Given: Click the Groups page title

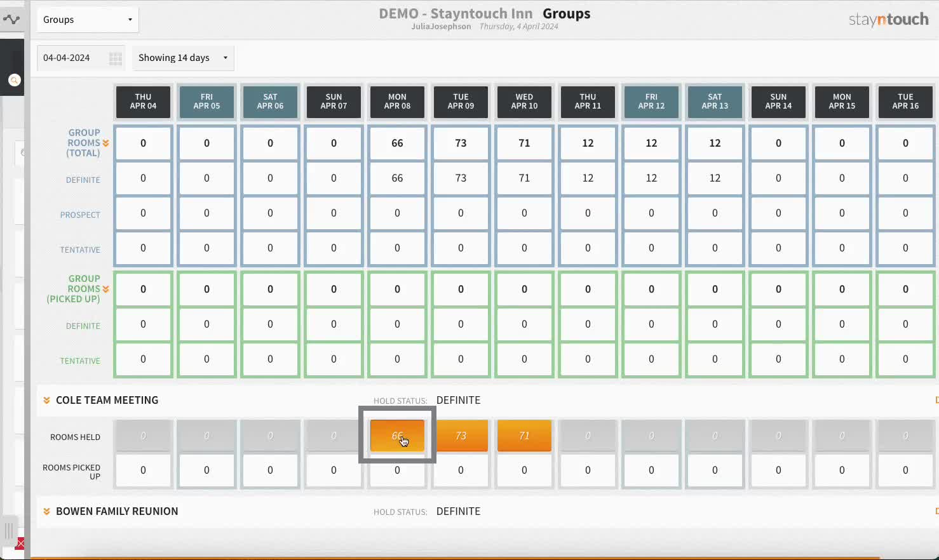Looking at the screenshot, I should pos(566,14).
